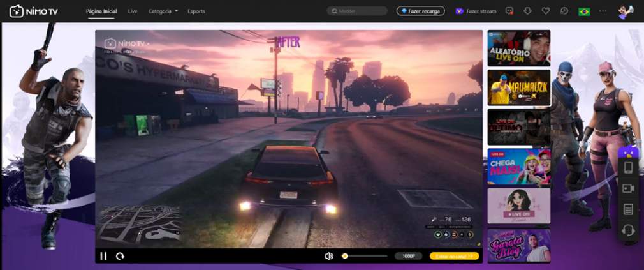This screenshot has width=644, height=270.
Task: Click the headset support icon in sidebar
Action: click(628, 230)
